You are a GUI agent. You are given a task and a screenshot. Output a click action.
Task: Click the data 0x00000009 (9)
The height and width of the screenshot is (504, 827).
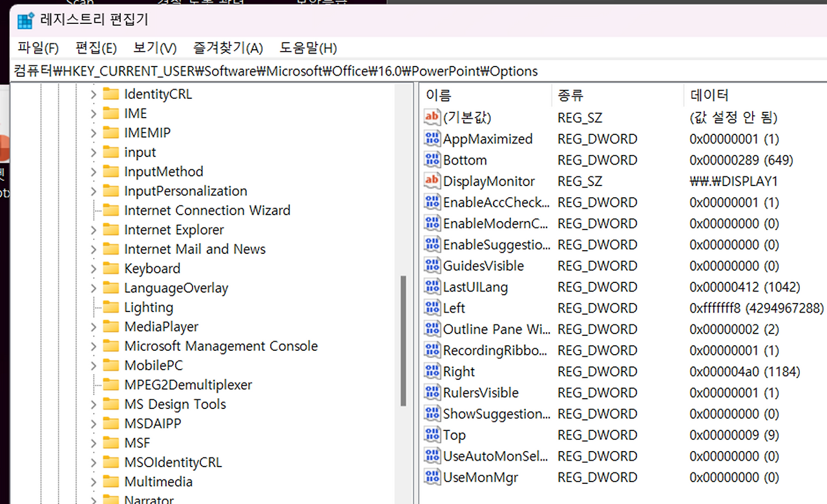(734, 435)
